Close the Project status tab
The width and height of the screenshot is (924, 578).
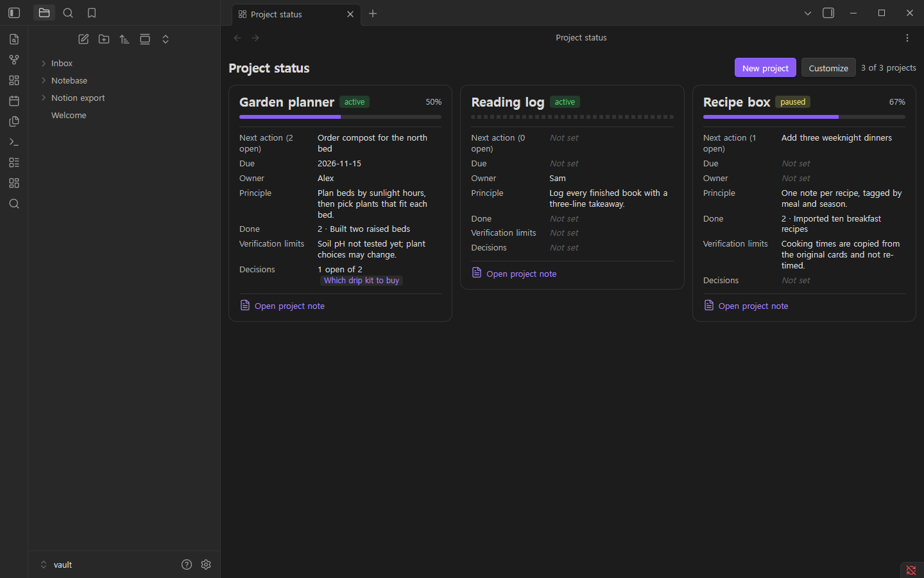click(x=350, y=14)
